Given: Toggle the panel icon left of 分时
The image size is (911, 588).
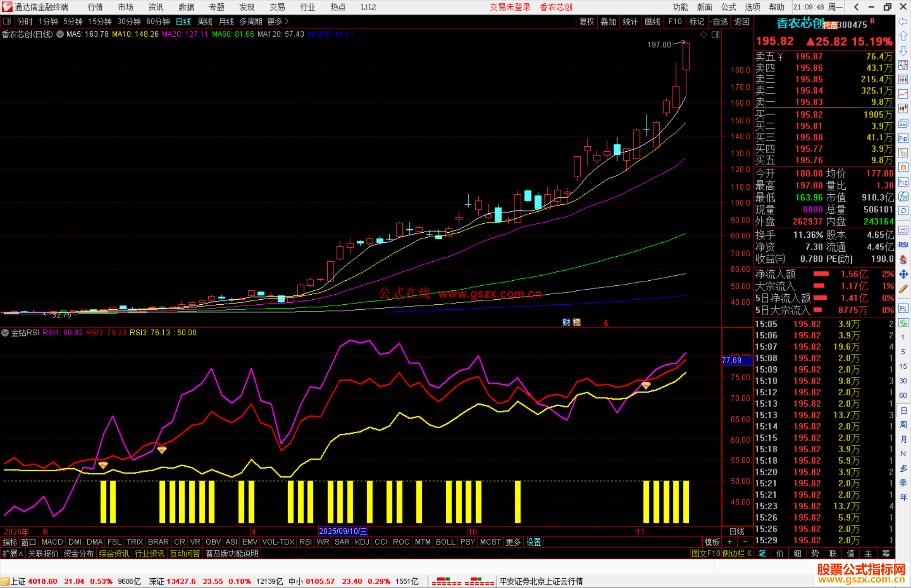Looking at the screenshot, I should click(7, 21).
